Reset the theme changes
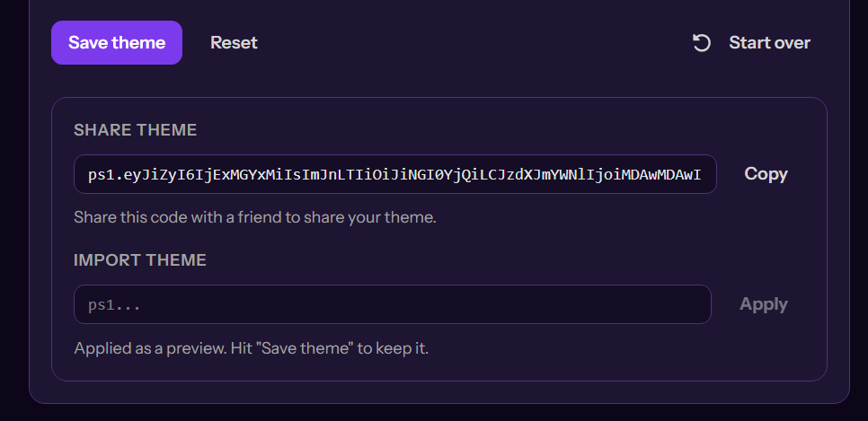Screen dimensions: 868x421 [x=234, y=42]
